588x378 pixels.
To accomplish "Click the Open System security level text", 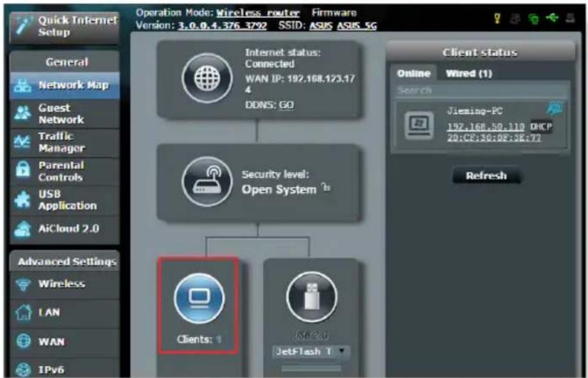I will click(279, 190).
